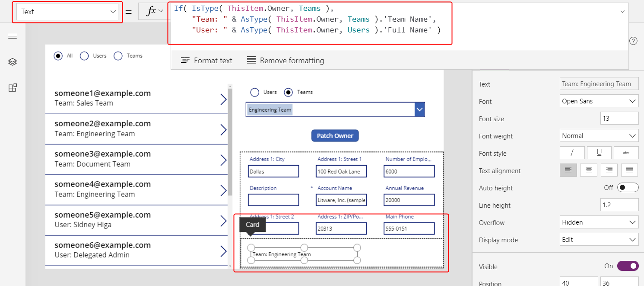Click the strikethrough font style icon

click(x=626, y=153)
